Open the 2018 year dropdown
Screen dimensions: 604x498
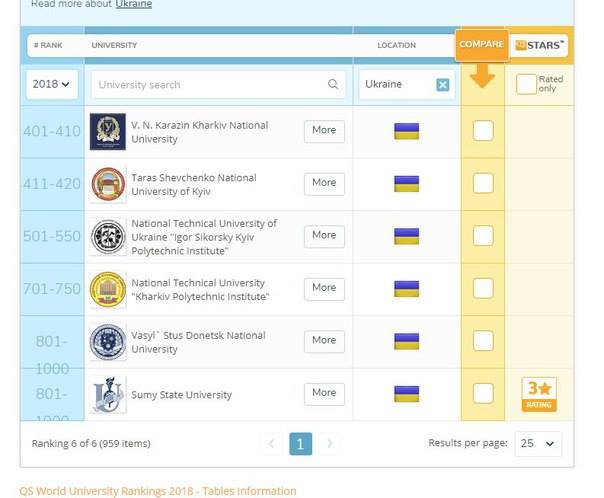point(52,84)
